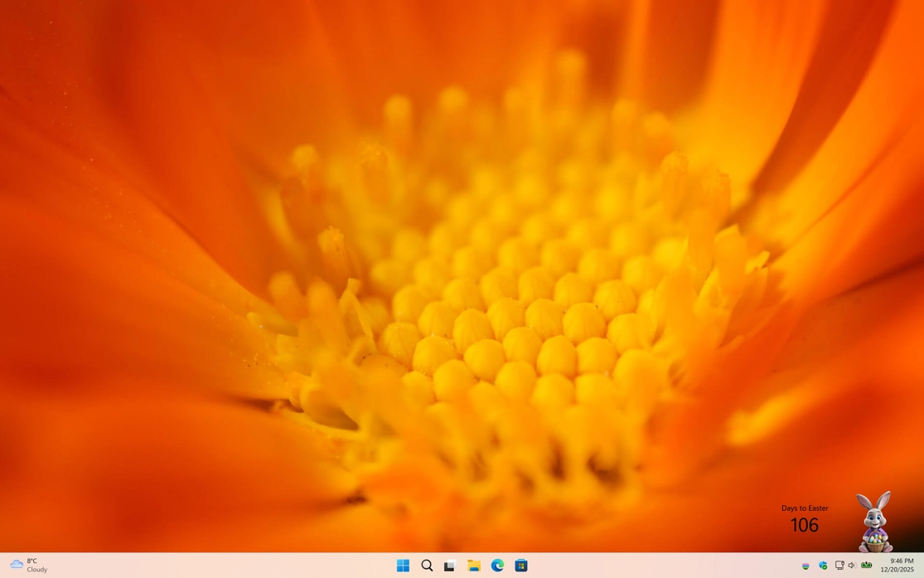Screen dimensions: 924x578
Task: Click the 12/20/2025 date in taskbar
Action: coord(897,571)
